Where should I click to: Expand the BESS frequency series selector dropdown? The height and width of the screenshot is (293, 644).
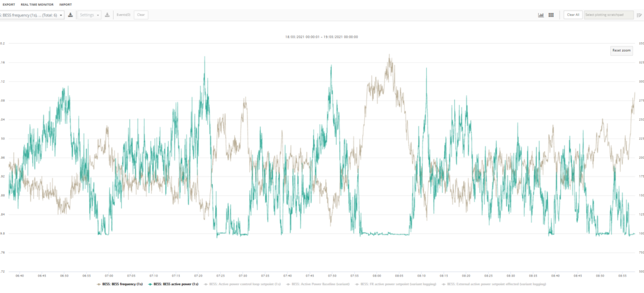(32, 15)
